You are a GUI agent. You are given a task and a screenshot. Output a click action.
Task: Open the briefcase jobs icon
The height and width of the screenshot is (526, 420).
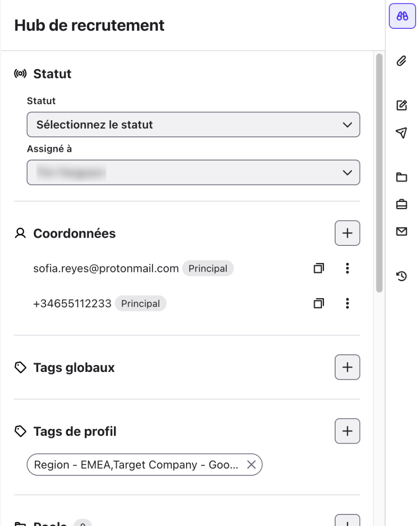pyautogui.click(x=401, y=205)
